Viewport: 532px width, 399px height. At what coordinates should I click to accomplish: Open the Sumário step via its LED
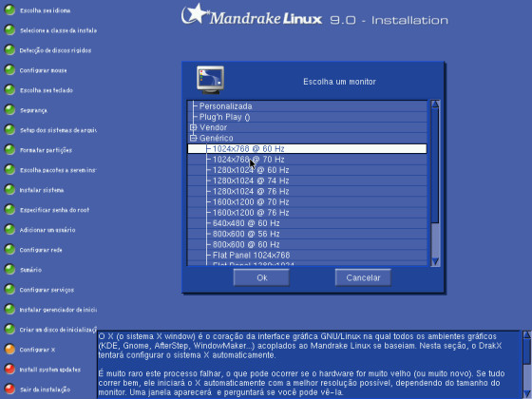pos(9,270)
